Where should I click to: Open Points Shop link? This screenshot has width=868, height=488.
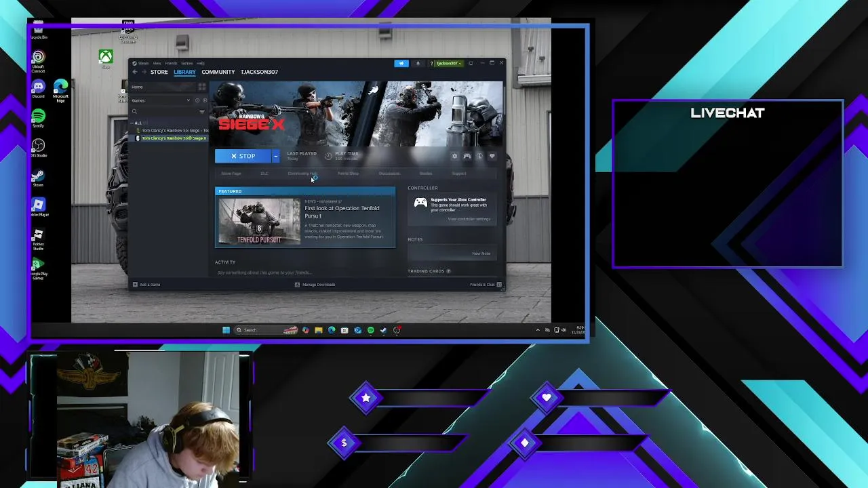click(x=348, y=174)
